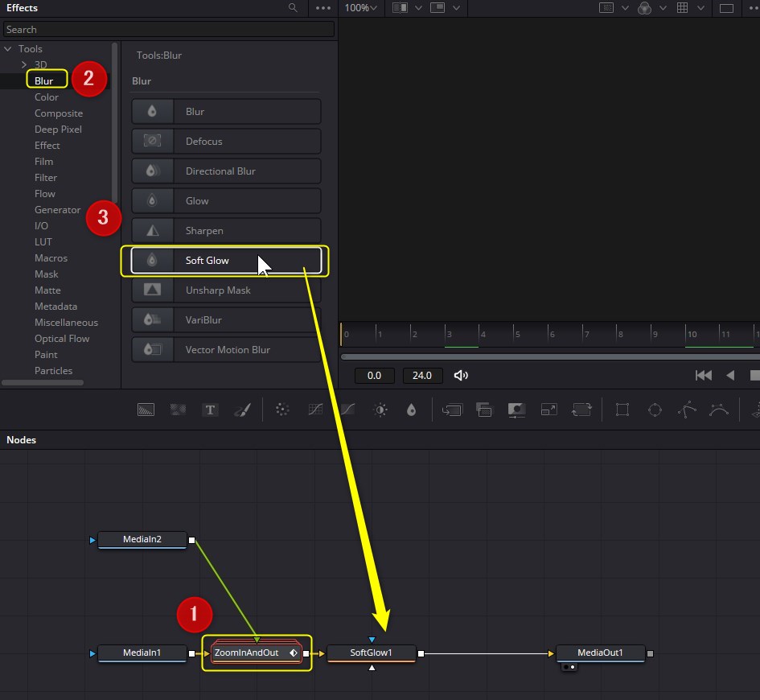Toggle the sub-view viewer icon
This screenshot has height=700, width=760.
click(x=438, y=8)
